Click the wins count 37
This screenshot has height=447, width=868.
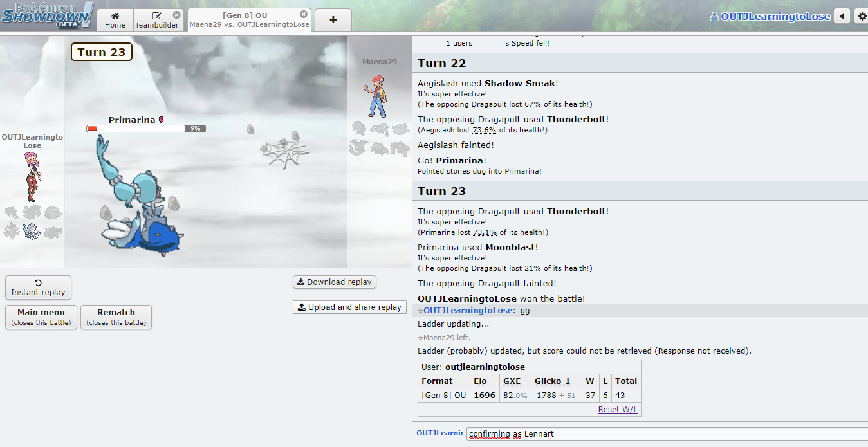(590, 396)
